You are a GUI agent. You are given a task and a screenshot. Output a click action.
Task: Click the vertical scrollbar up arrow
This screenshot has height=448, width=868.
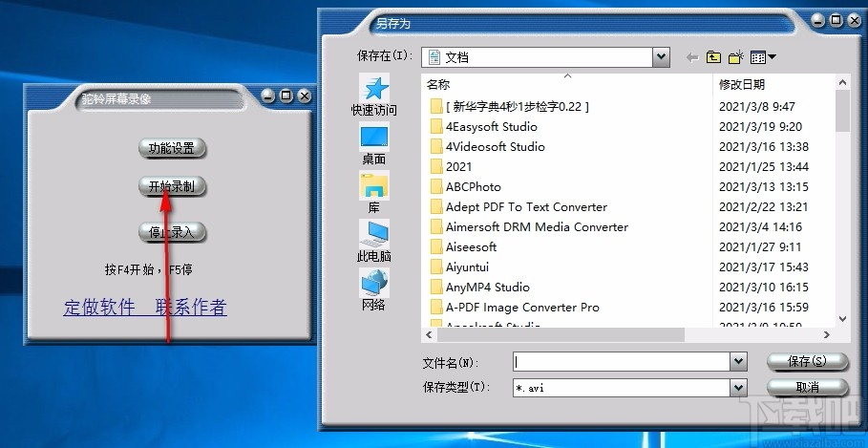coord(842,83)
